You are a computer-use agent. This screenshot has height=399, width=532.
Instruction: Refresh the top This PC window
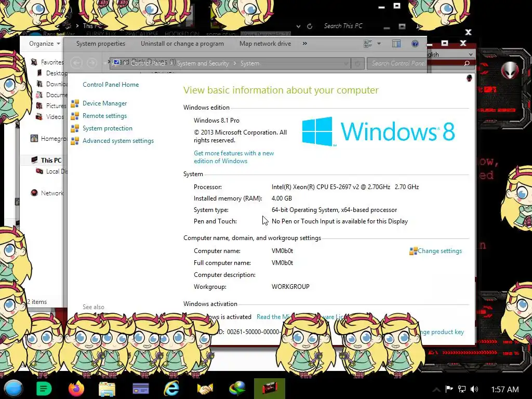pos(310,26)
